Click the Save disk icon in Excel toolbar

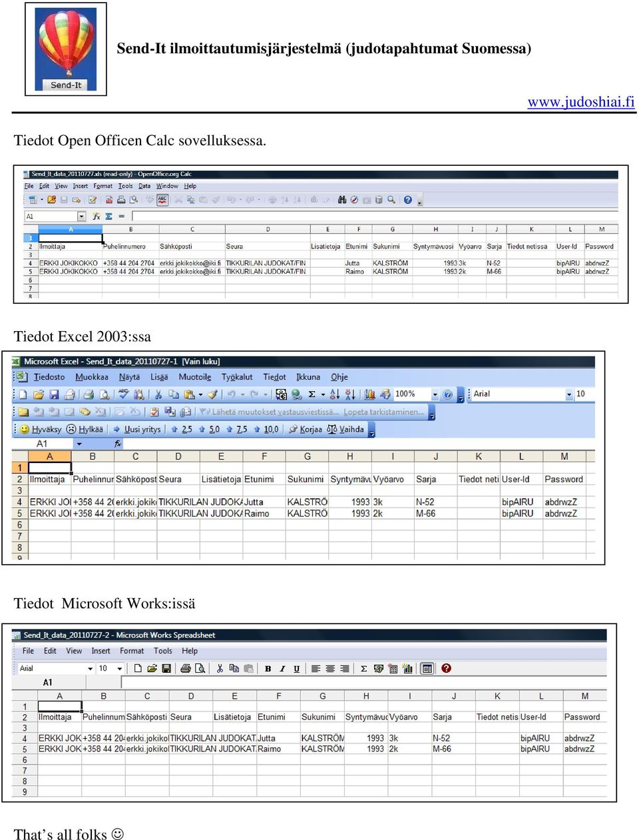(55, 394)
